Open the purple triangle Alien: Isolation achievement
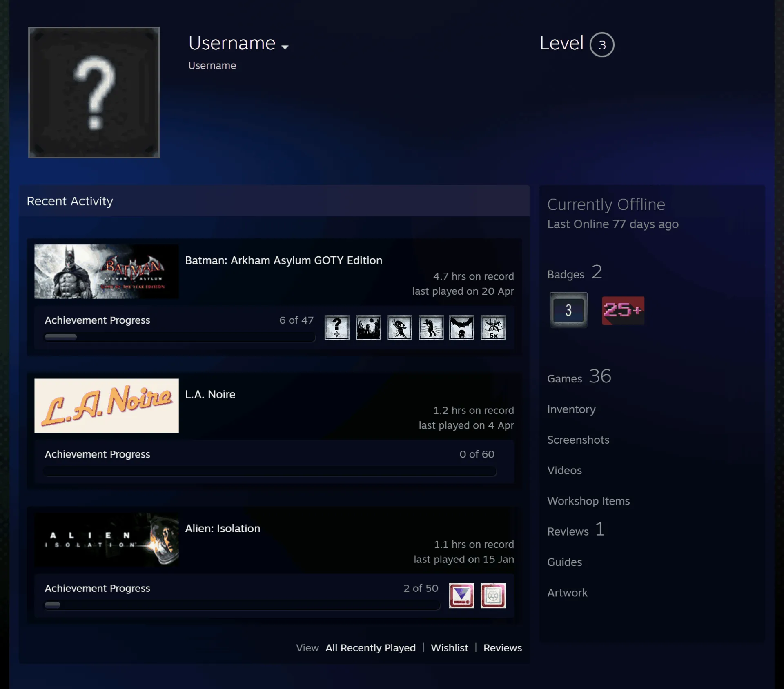This screenshot has height=689, width=784. [462, 596]
